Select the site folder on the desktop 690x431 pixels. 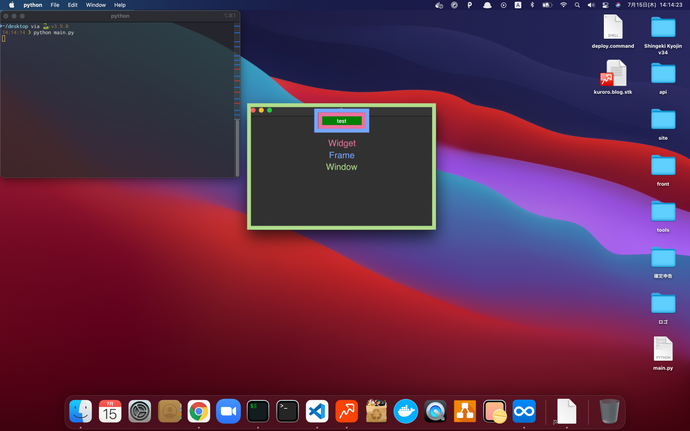[x=663, y=124]
